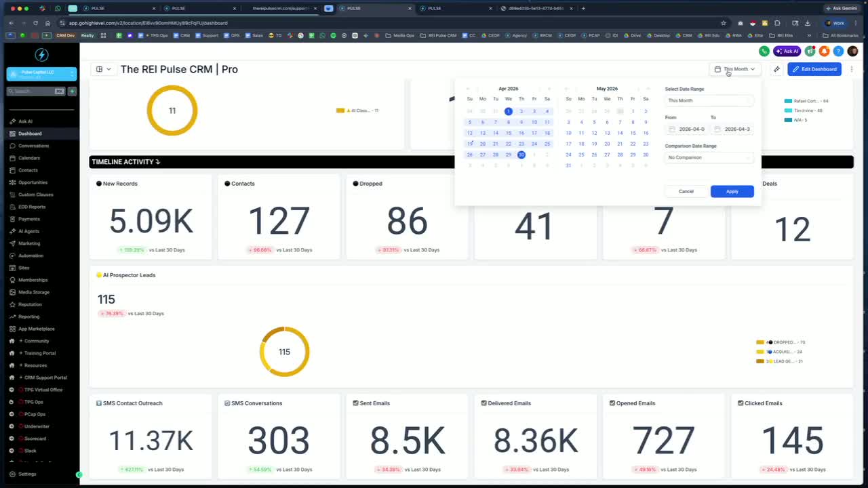Click the green phone dialer icon
The image size is (868, 488).
click(x=764, y=51)
